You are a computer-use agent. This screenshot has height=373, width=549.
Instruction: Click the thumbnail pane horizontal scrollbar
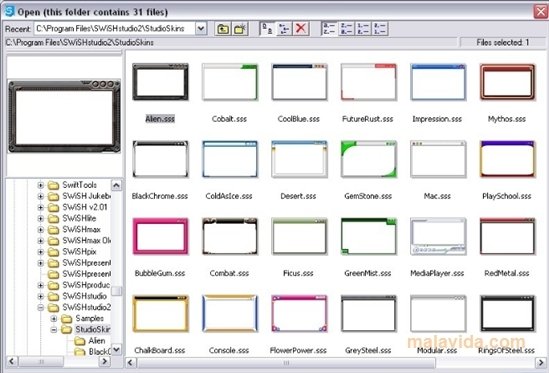(x=286, y=362)
